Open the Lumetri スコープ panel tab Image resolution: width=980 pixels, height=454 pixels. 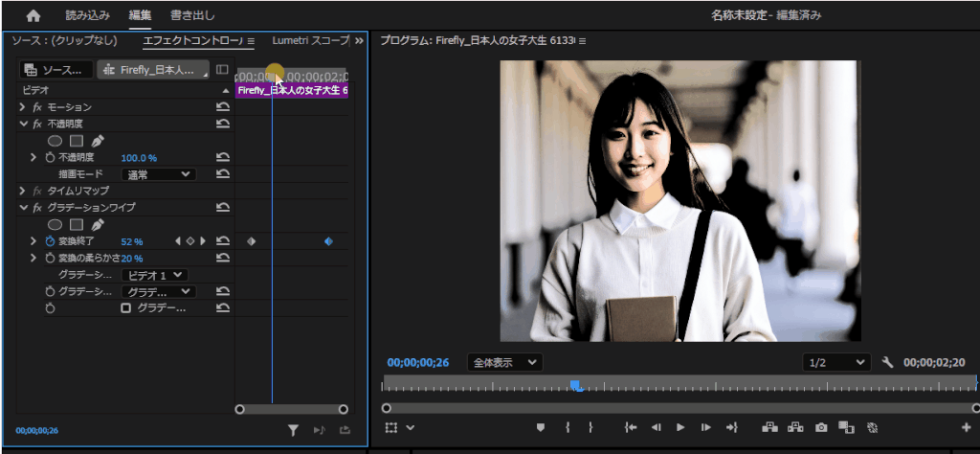[311, 40]
